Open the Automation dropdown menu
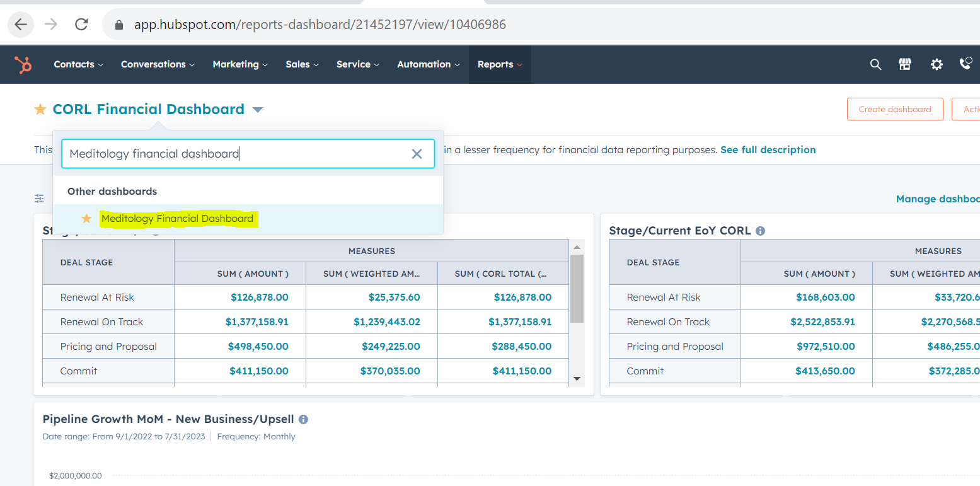 click(x=428, y=64)
